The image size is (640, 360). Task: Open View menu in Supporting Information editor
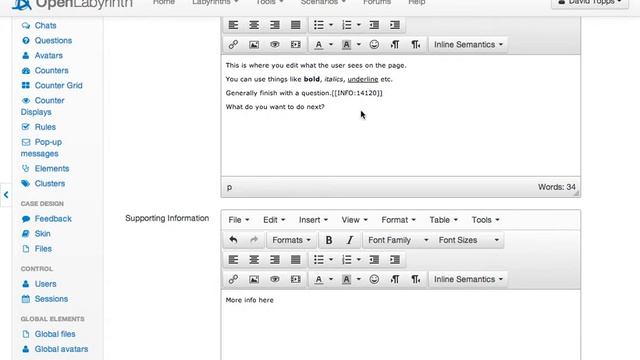pos(354,220)
